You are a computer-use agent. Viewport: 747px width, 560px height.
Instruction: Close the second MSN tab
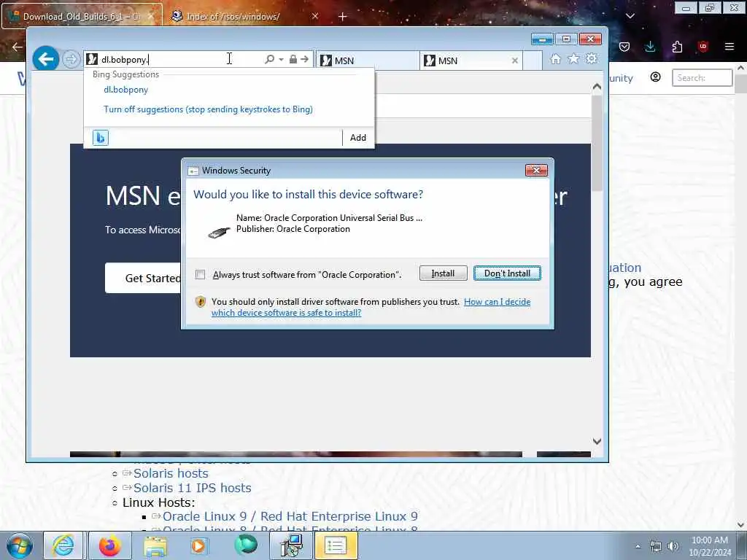click(x=515, y=61)
